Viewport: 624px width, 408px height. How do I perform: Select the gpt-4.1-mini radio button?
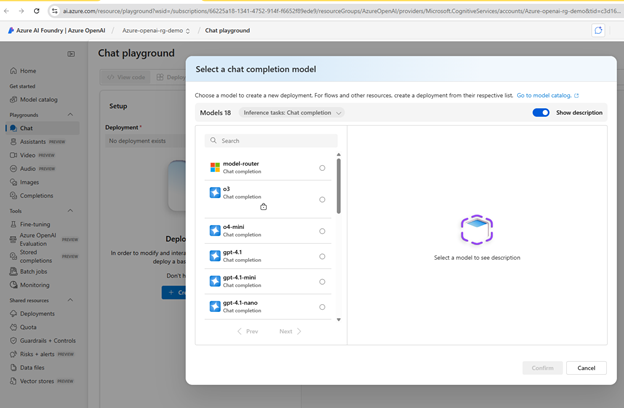tap(322, 282)
